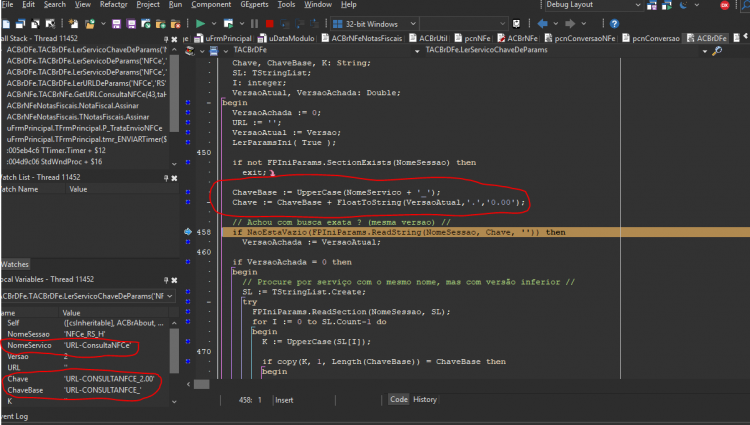Click the Set Debug Desktop icon

(667, 5)
